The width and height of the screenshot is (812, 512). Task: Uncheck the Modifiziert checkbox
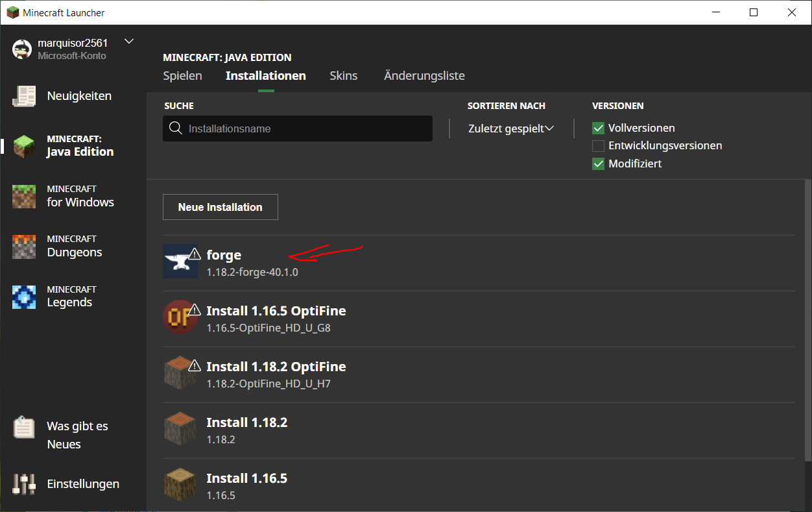pyautogui.click(x=599, y=164)
